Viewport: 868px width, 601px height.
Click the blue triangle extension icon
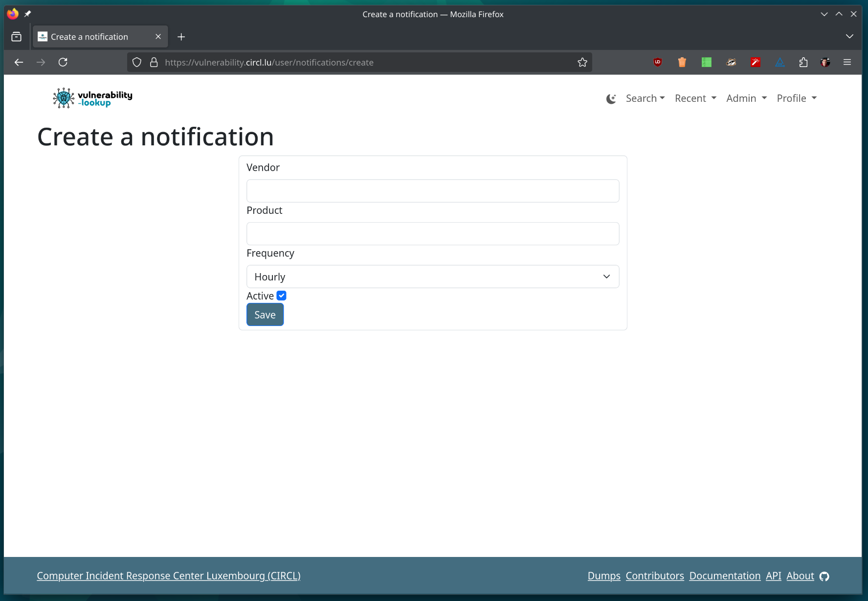pos(780,62)
